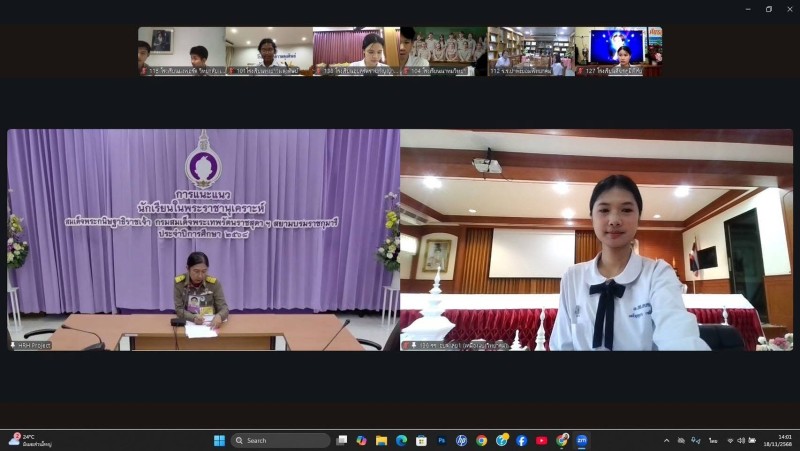800x451 pixels.
Task: Open YouTube from the taskbar
Action: coord(541,440)
